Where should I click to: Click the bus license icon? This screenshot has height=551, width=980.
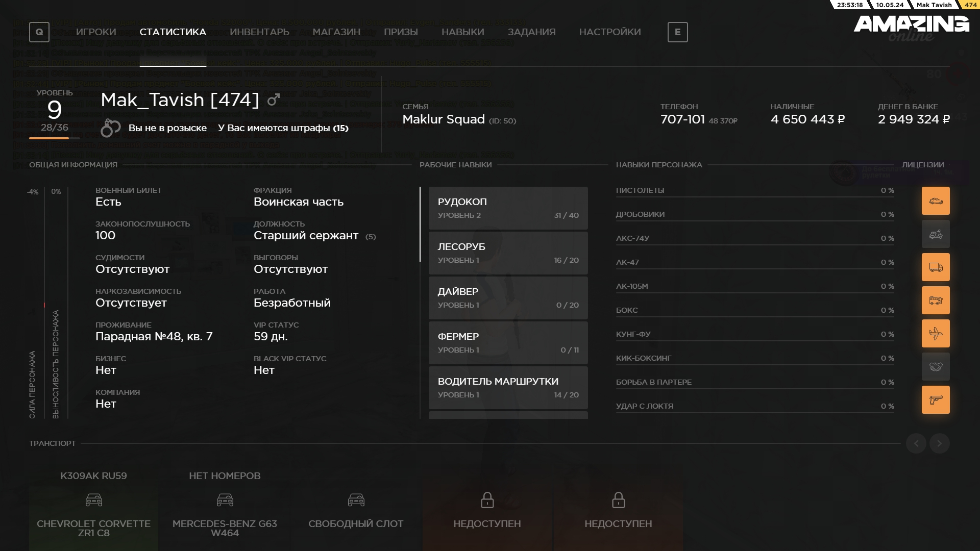tap(935, 300)
